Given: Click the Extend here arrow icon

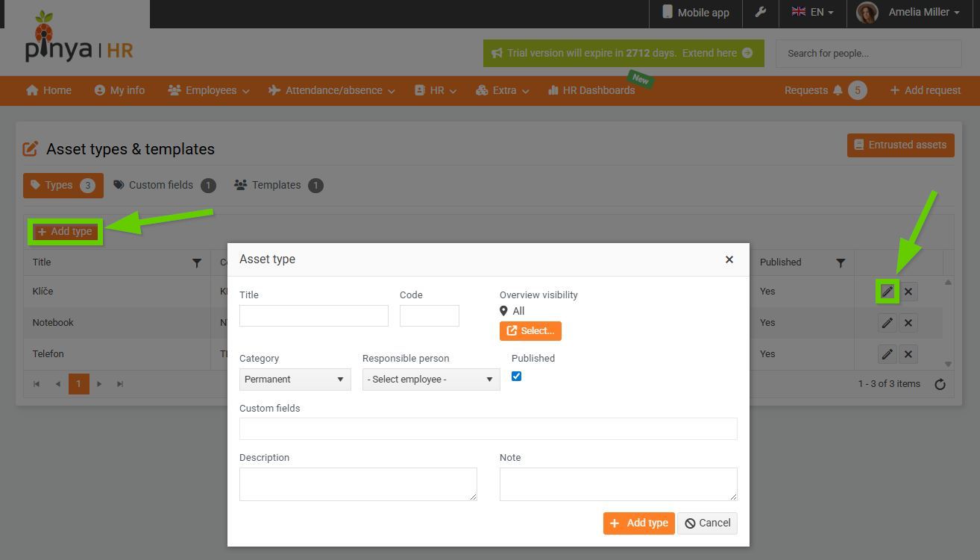Looking at the screenshot, I should [x=747, y=53].
